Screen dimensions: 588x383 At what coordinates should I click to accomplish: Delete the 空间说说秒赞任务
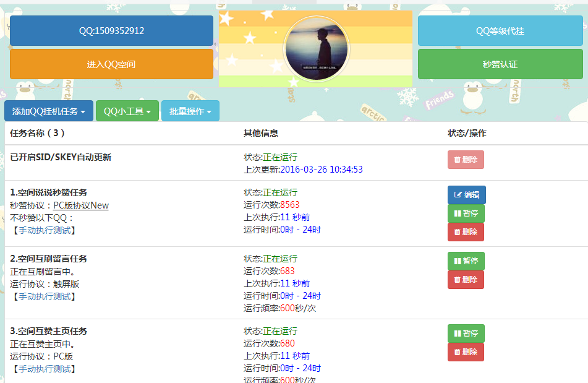tap(466, 232)
